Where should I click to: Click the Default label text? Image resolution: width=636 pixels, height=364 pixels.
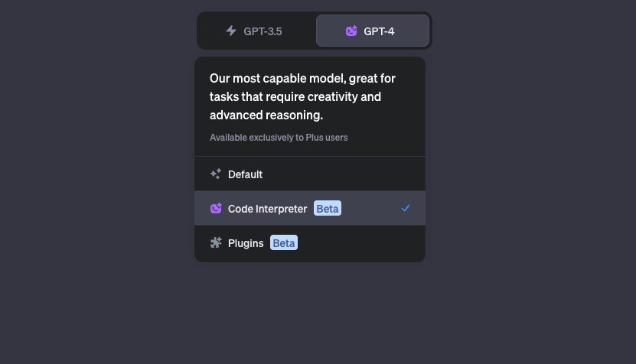pyautogui.click(x=245, y=174)
